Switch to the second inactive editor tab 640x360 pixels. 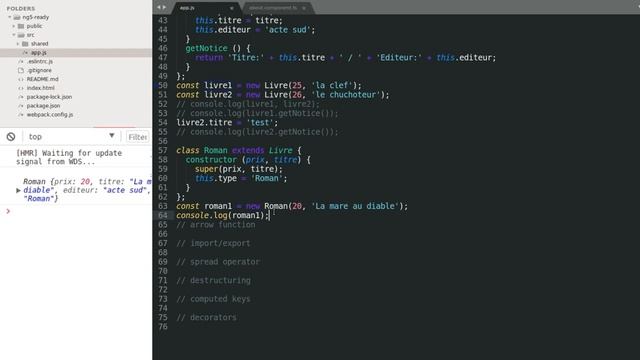coord(278,8)
